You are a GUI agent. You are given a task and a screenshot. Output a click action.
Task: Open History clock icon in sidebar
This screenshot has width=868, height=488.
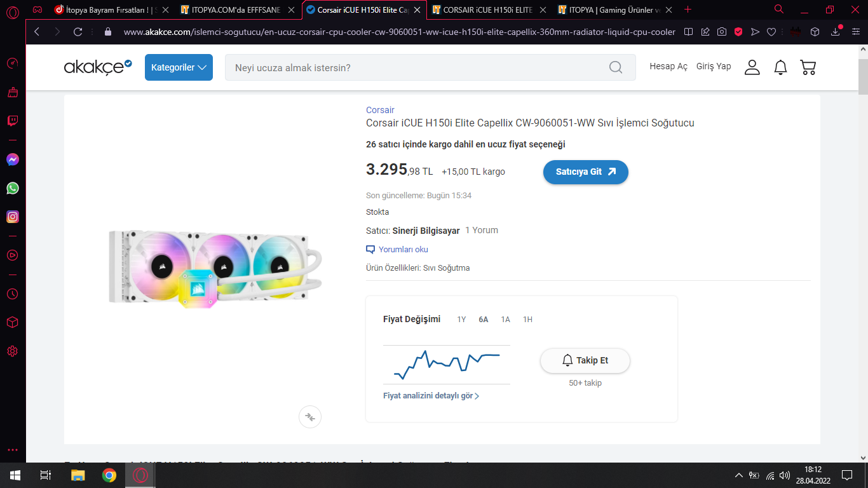tap(13, 294)
